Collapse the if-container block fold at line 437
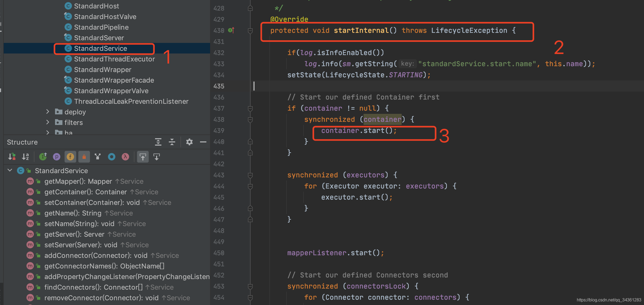 250,109
